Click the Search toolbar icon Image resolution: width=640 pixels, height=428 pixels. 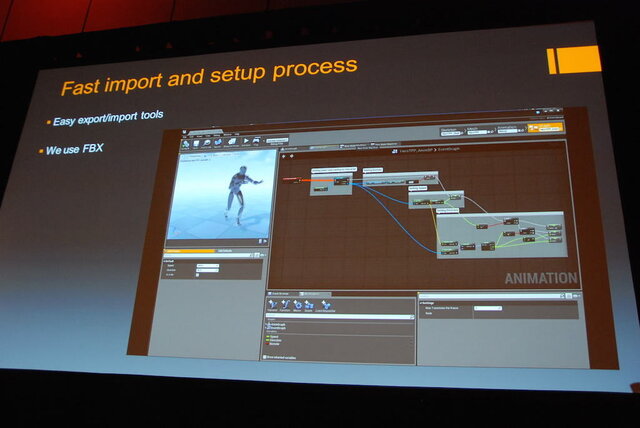pyautogui.click(x=218, y=142)
